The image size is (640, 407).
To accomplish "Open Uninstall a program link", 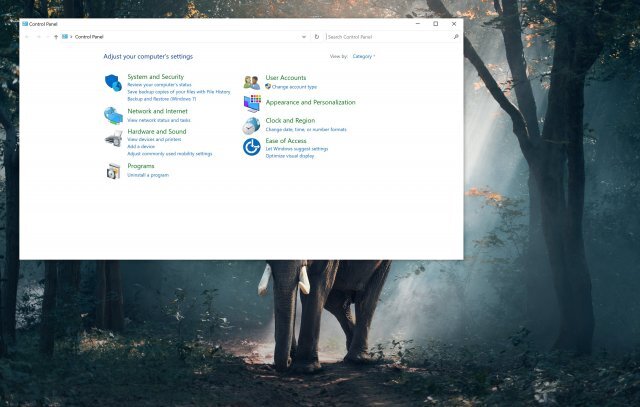I will (x=148, y=175).
